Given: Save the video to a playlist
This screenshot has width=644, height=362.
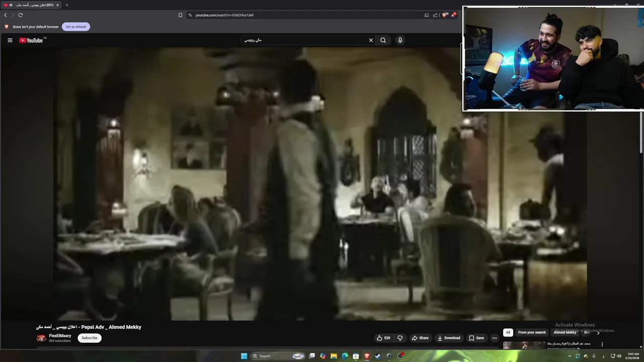Looking at the screenshot, I should click(x=476, y=338).
